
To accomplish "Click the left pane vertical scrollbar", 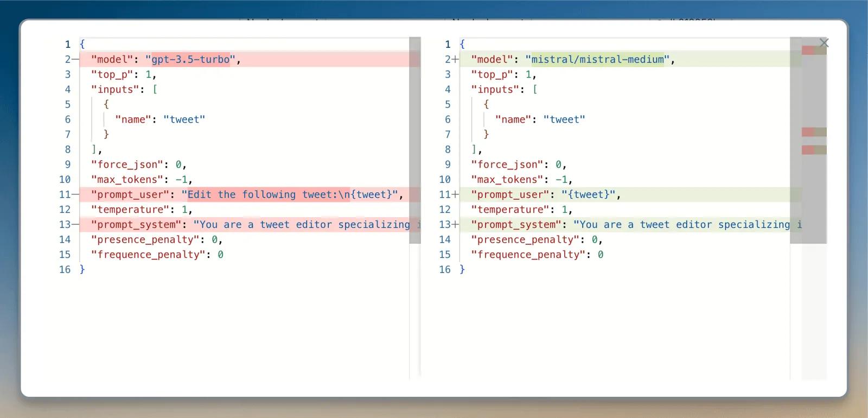I will pos(415,140).
